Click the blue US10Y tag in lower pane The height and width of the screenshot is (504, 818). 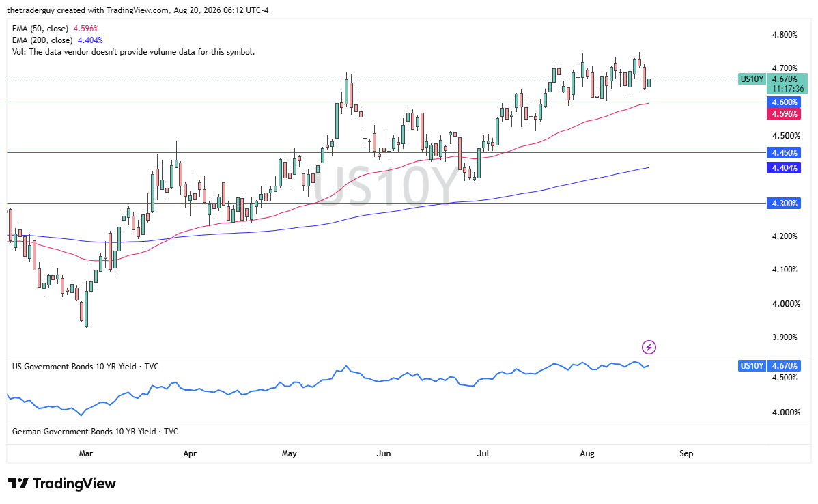pyautogui.click(x=752, y=366)
